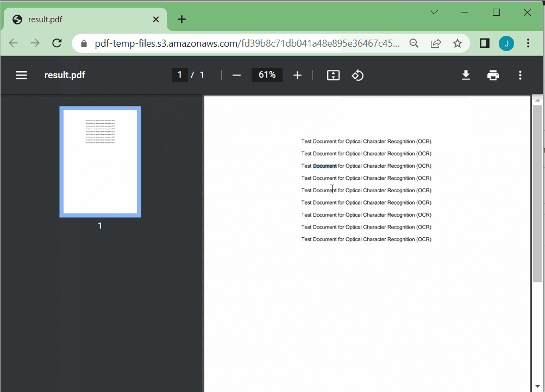Bookmark this page with the star
The width and height of the screenshot is (545, 392).
(458, 43)
